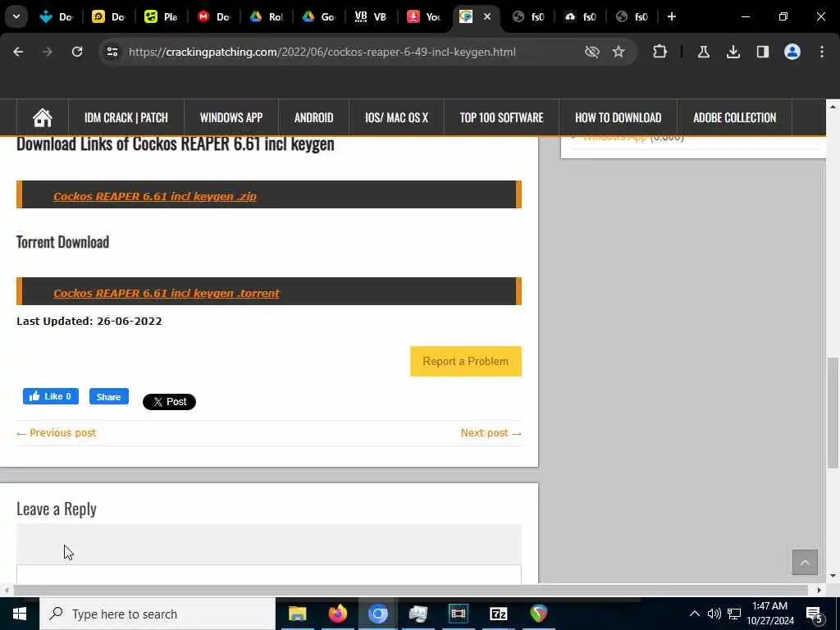Open TOP 100 SOFTWARE menu
Screen dimensions: 840x630
click(x=501, y=117)
